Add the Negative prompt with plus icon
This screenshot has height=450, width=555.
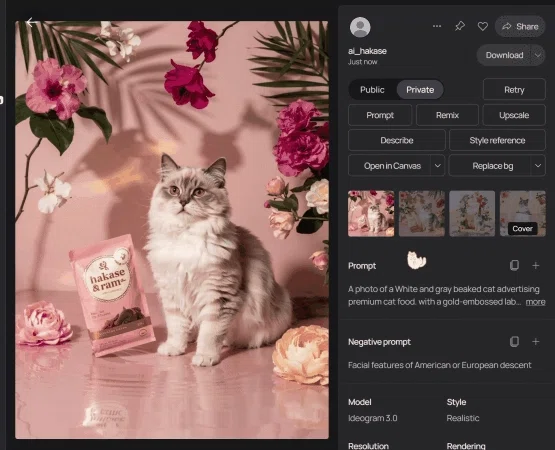[x=536, y=341]
